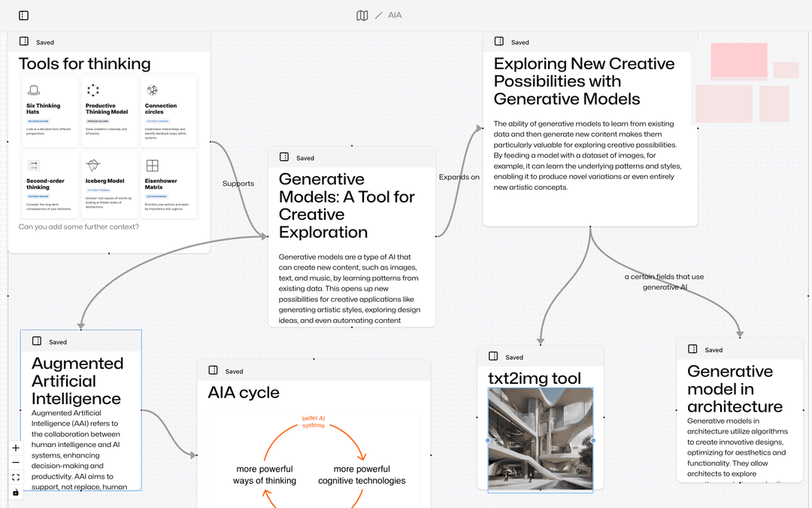This screenshot has height=508, width=812.
Task: Click the 'Supports' connector label
Action: coord(238,184)
